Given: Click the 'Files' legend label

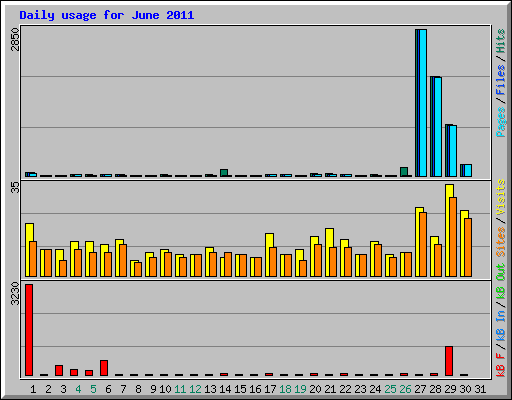Looking at the screenshot, I should (x=501, y=80).
